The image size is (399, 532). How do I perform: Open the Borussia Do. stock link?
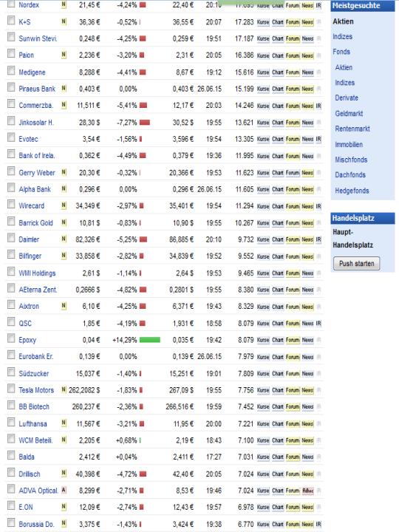36,524
